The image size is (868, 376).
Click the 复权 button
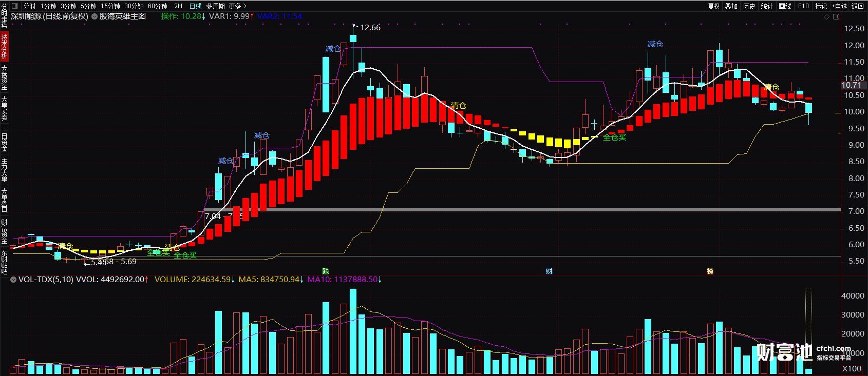tap(714, 6)
